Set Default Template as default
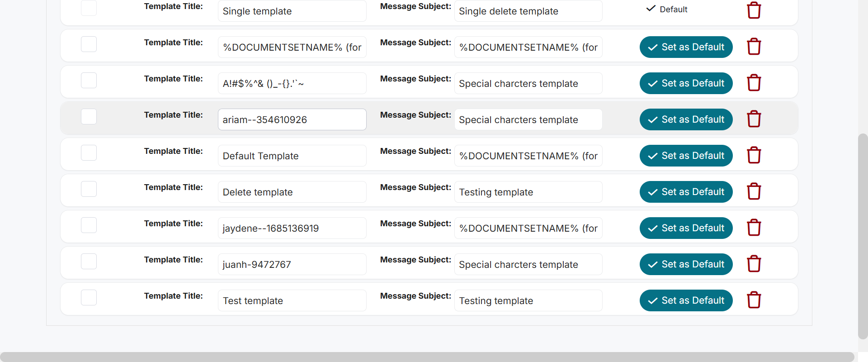Screen dimensions: 868x362 [x=686, y=156]
